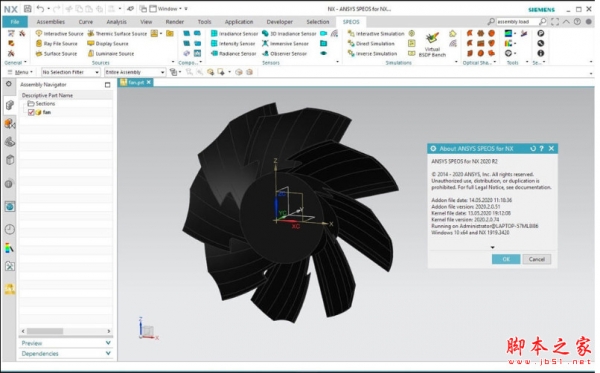The width and height of the screenshot is (600, 373).
Task: Start Interactive Simulation
Action: pyautogui.click(x=376, y=34)
